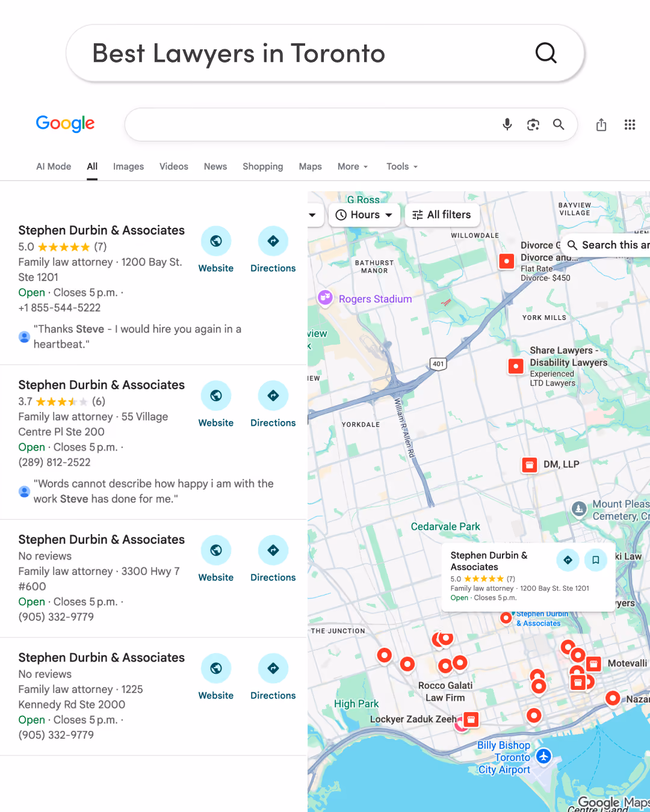The height and width of the screenshot is (812, 650).
Task: Open the Tools dropdown
Action: point(402,167)
